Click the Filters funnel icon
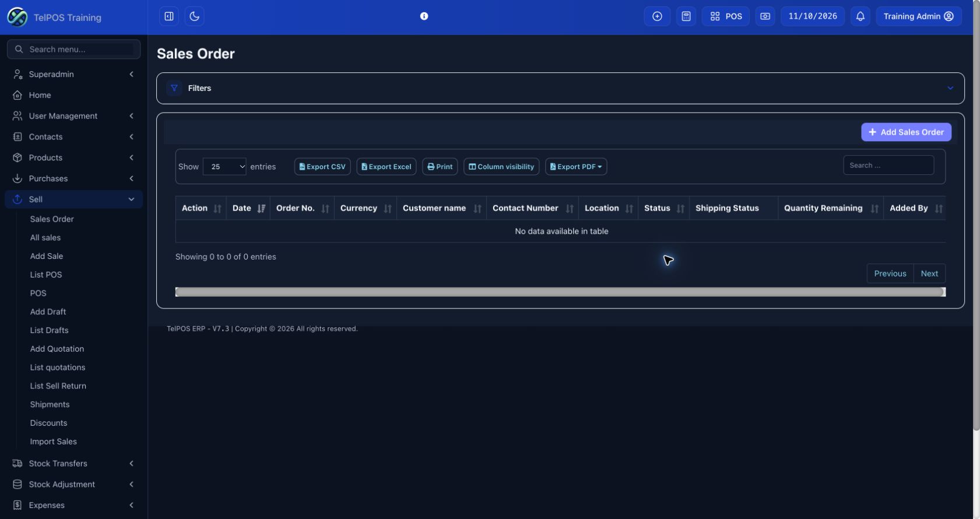 point(174,88)
